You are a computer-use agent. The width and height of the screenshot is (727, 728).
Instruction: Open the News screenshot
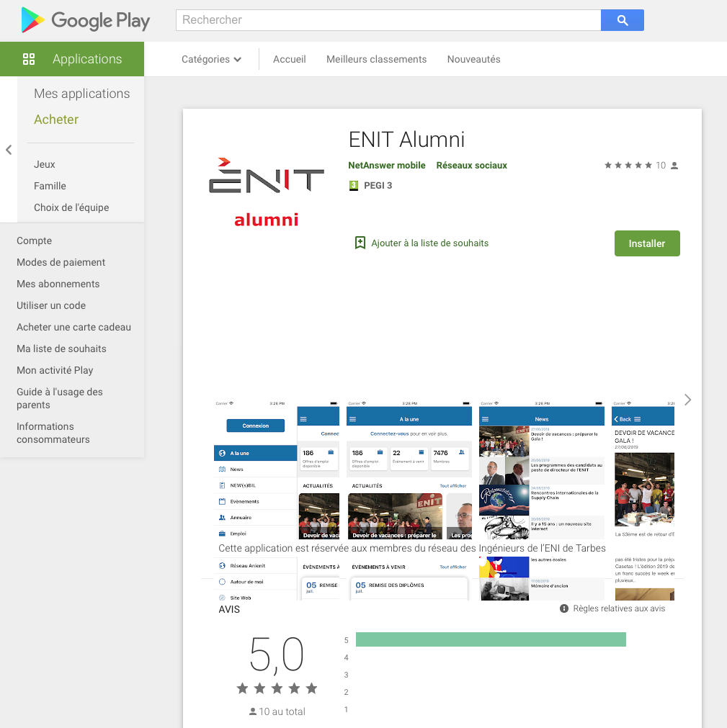(542, 500)
